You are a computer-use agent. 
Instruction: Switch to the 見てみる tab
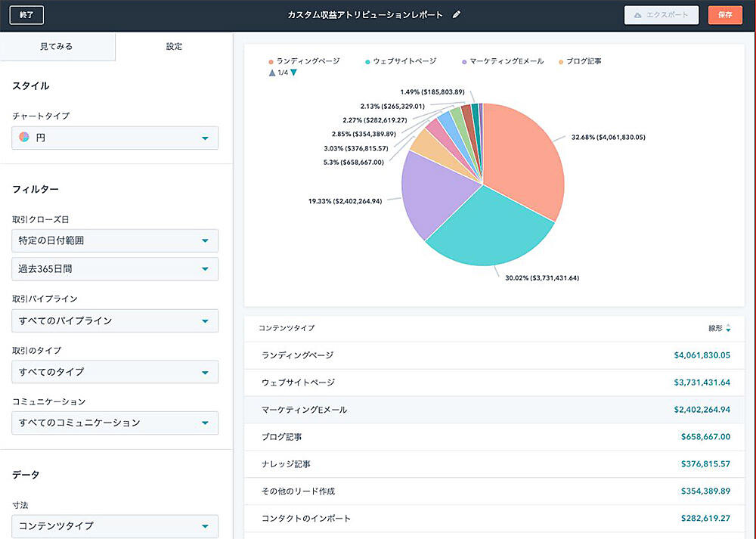(x=57, y=47)
